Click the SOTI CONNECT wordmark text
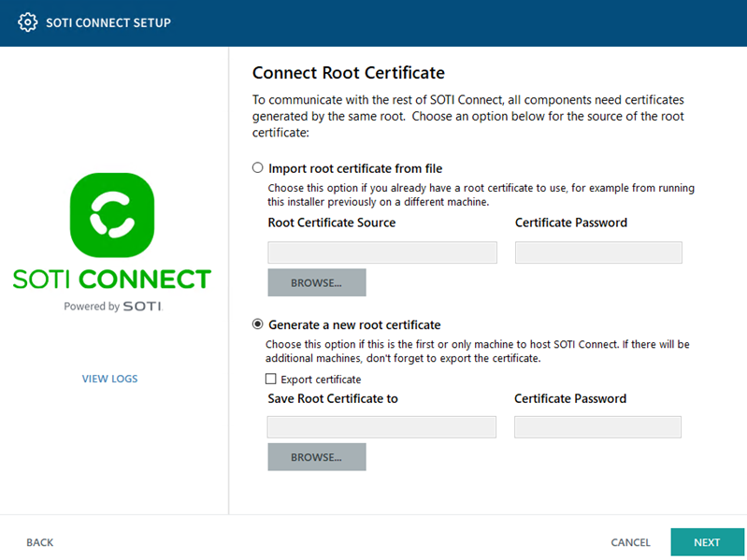Viewport: 747px width, 560px height. (112, 279)
